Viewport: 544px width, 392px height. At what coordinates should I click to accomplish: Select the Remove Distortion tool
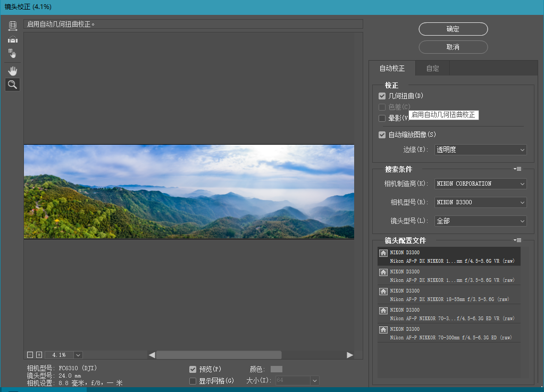[x=13, y=26]
